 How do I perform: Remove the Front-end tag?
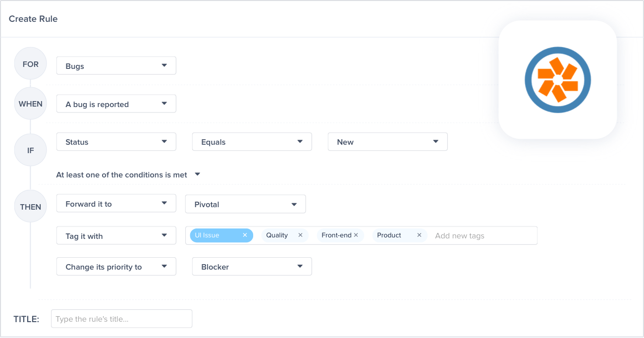coord(356,235)
